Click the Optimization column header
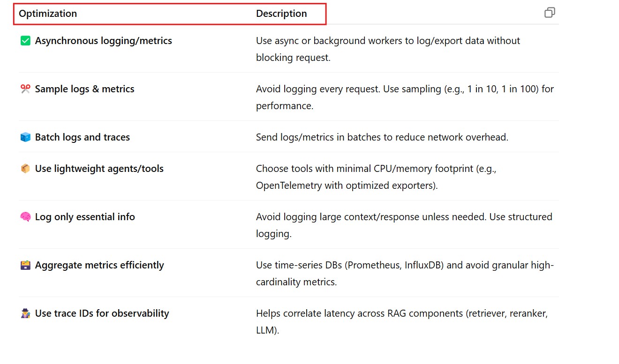 (48, 14)
